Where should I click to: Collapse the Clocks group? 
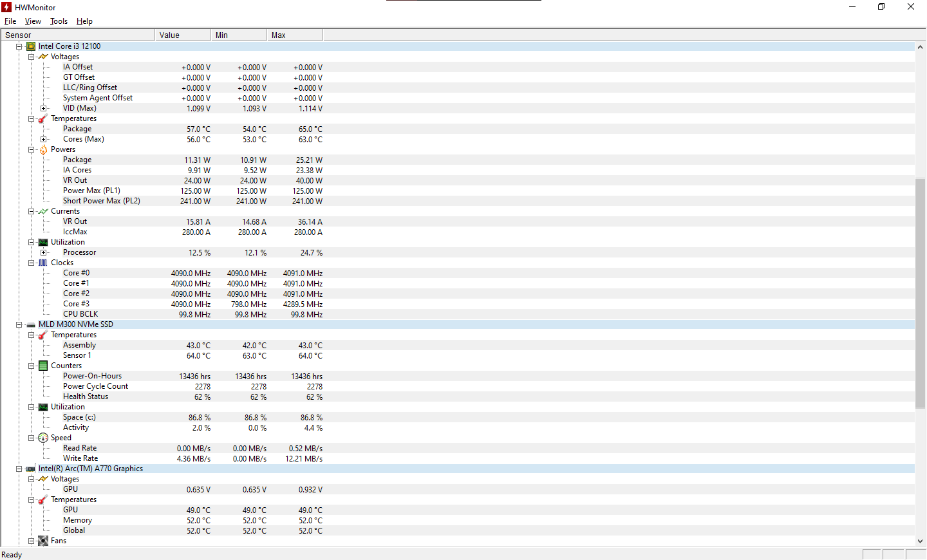point(31,263)
